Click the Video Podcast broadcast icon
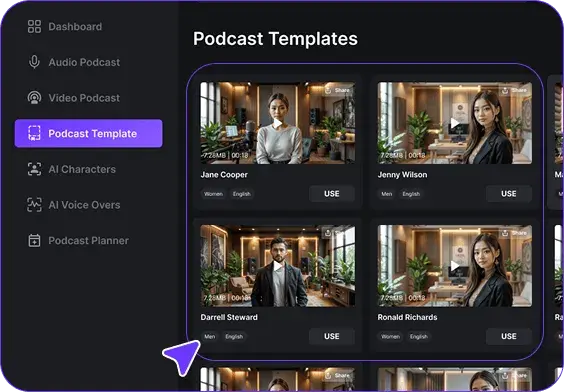 pos(34,98)
